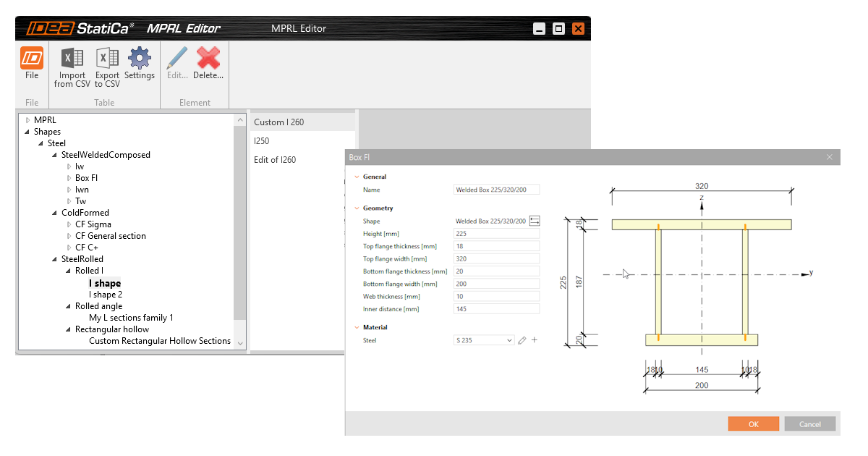
Task: Expand the Iw tree node
Action: (70, 166)
